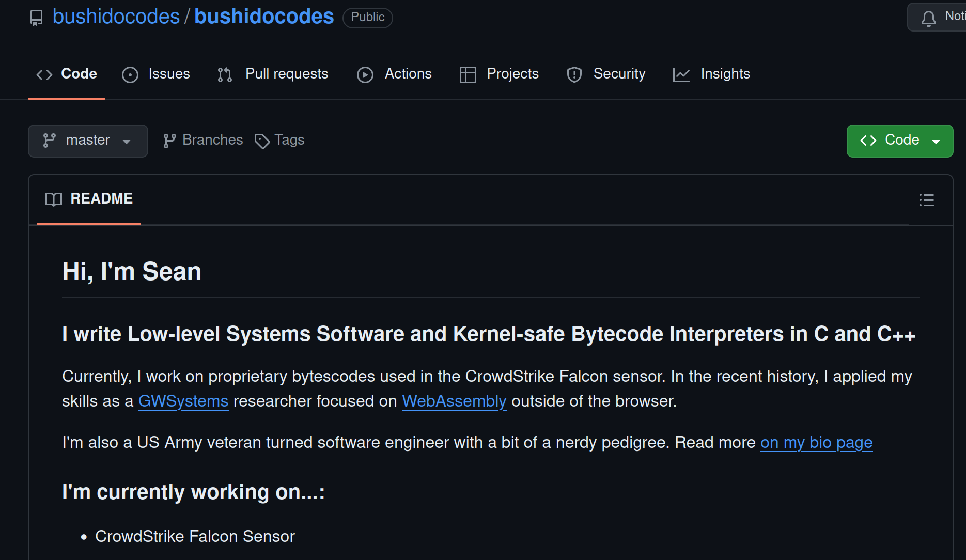Click the README open-book icon
966x560 pixels.
click(x=54, y=199)
